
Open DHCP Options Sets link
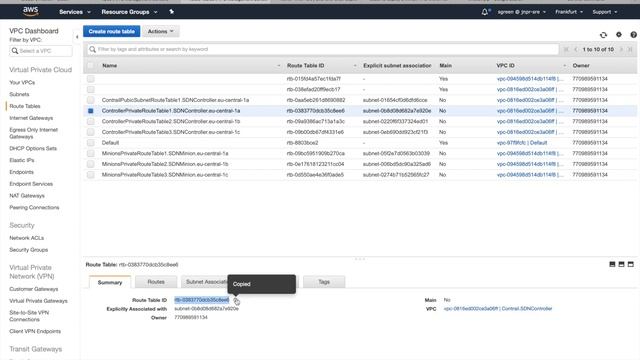pos(33,149)
